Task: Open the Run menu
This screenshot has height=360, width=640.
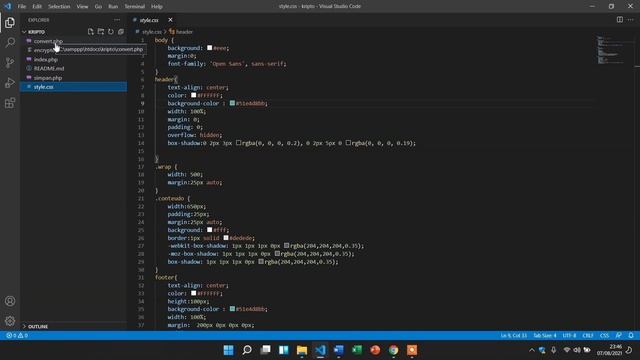Action: 113,6
